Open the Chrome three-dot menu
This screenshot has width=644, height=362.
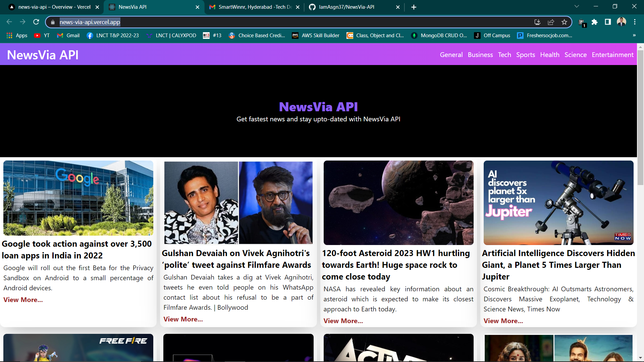click(635, 22)
